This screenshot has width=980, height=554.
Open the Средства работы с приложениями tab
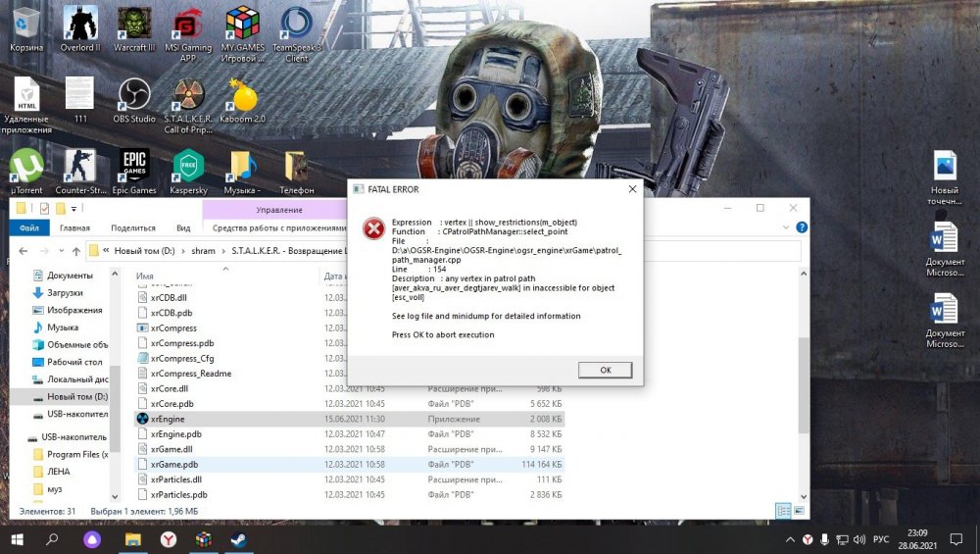click(278, 227)
